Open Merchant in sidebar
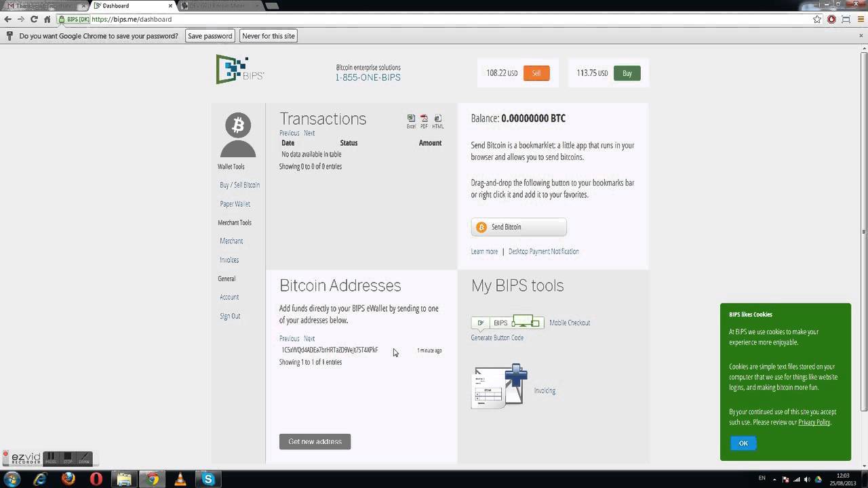This screenshot has width=868, height=488. [x=231, y=241]
